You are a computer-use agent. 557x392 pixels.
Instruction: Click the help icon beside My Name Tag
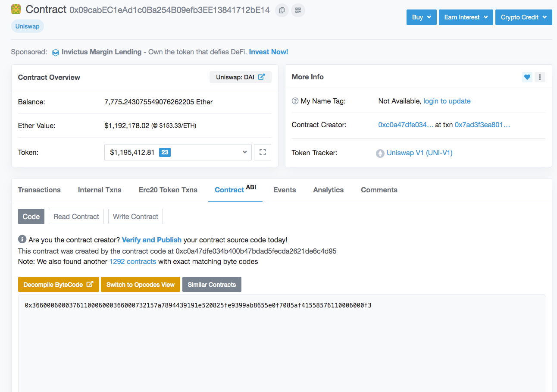click(x=295, y=101)
